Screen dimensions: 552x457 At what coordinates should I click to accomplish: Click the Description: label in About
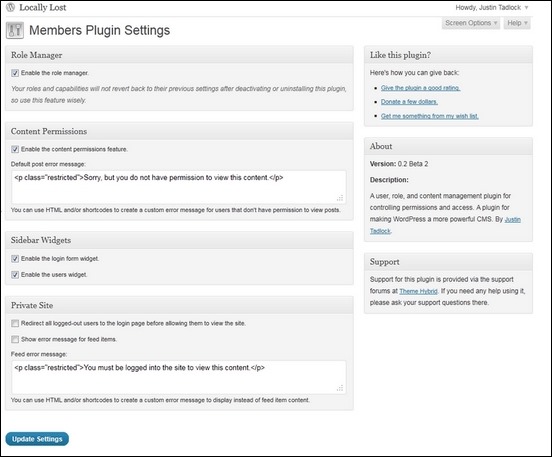pyautogui.click(x=389, y=180)
